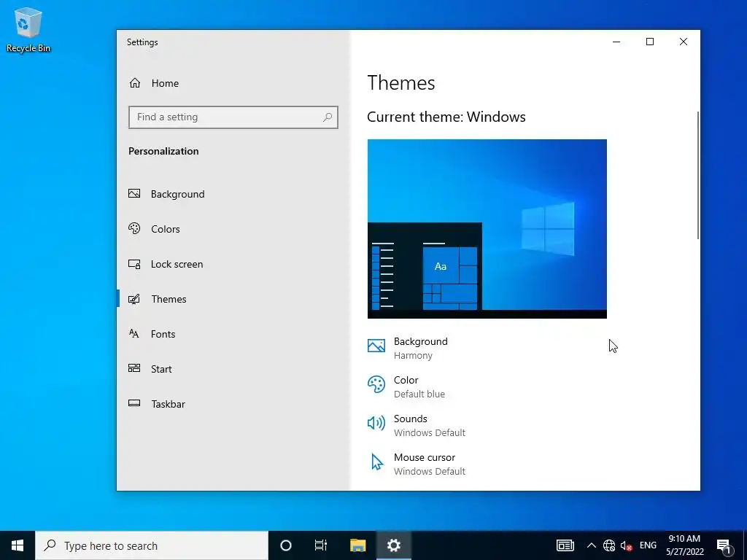Select Lock screen in Personalization menu
The height and width of the screenshot is (560, 747).
233,264
